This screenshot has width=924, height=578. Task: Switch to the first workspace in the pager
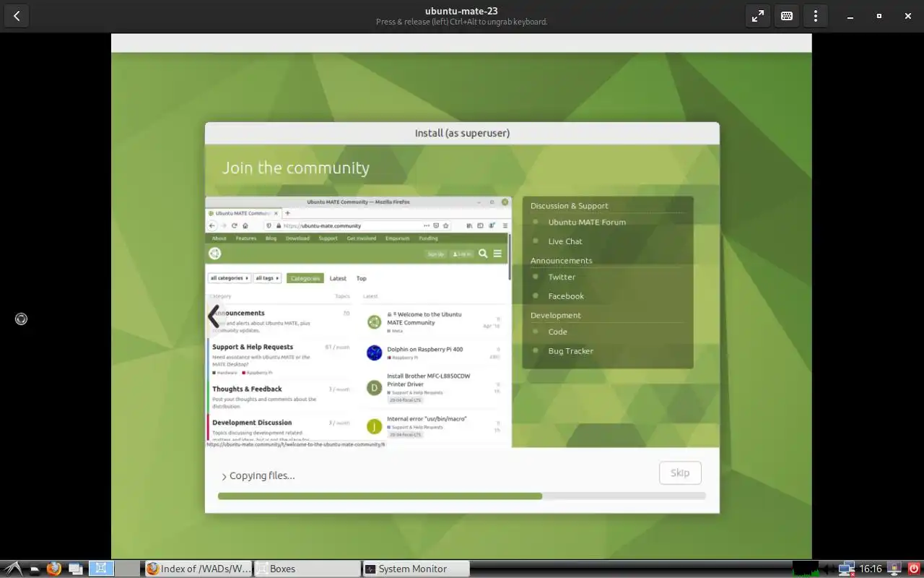pyautogui.click(x=101, y=569)
